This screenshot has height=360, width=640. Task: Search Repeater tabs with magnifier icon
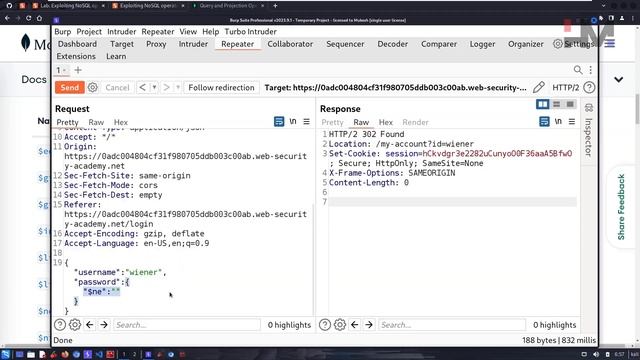click(578, 70)
